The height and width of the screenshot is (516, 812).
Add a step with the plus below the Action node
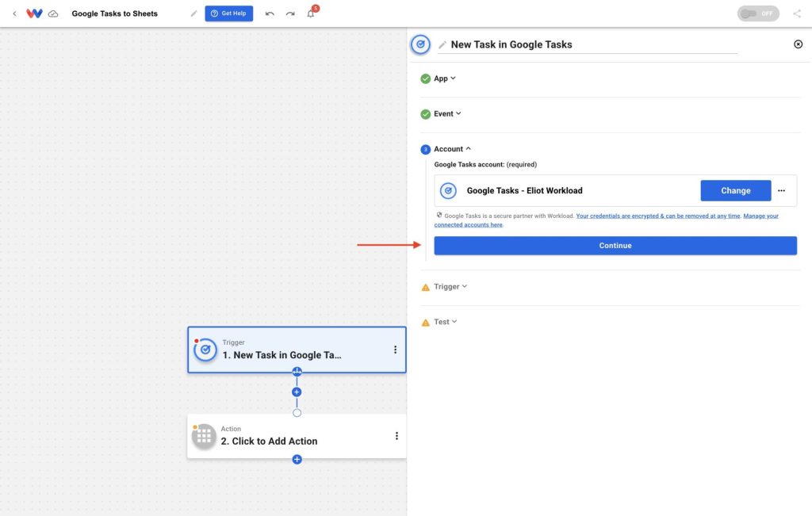point(297,459)
